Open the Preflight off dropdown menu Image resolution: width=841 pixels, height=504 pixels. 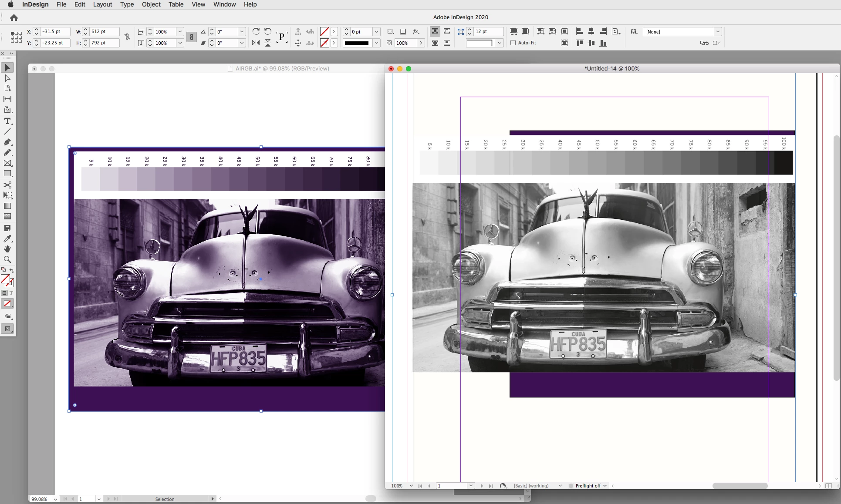pos(605,486)
